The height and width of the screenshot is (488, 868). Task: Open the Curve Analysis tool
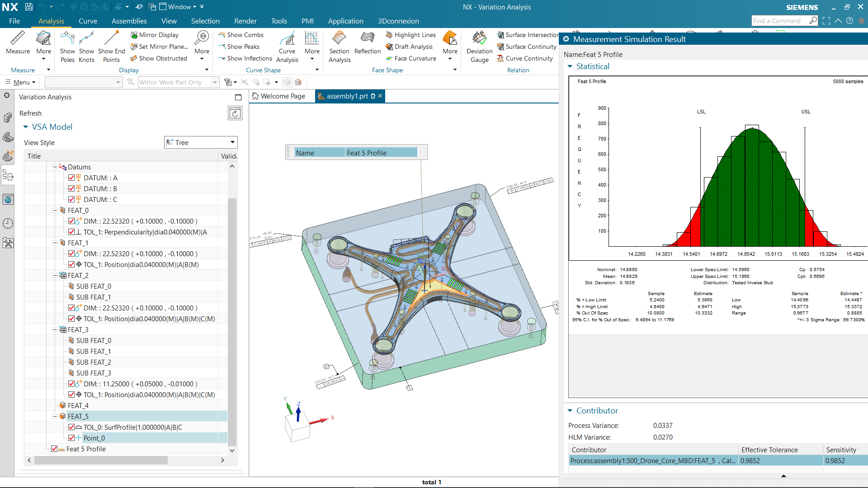pos(287,47)
